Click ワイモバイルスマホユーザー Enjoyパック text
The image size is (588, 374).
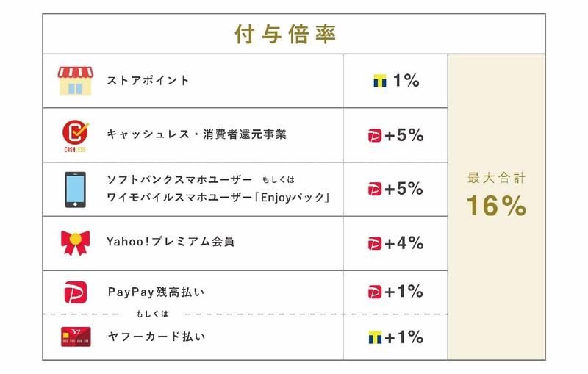pyautogui.click(x=218, y=198)
